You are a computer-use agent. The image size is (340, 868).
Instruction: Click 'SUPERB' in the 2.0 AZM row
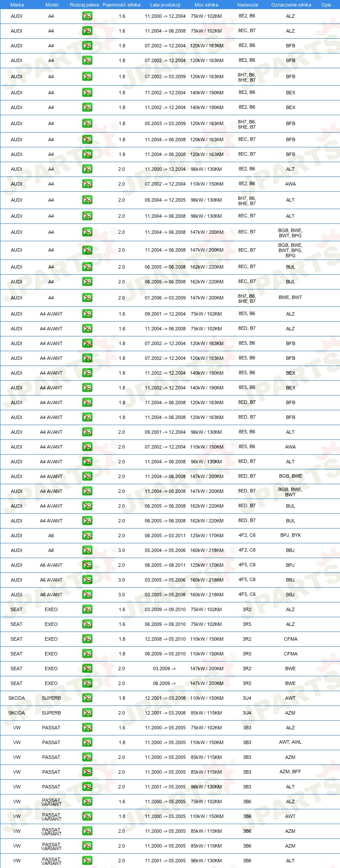(51, 713)
